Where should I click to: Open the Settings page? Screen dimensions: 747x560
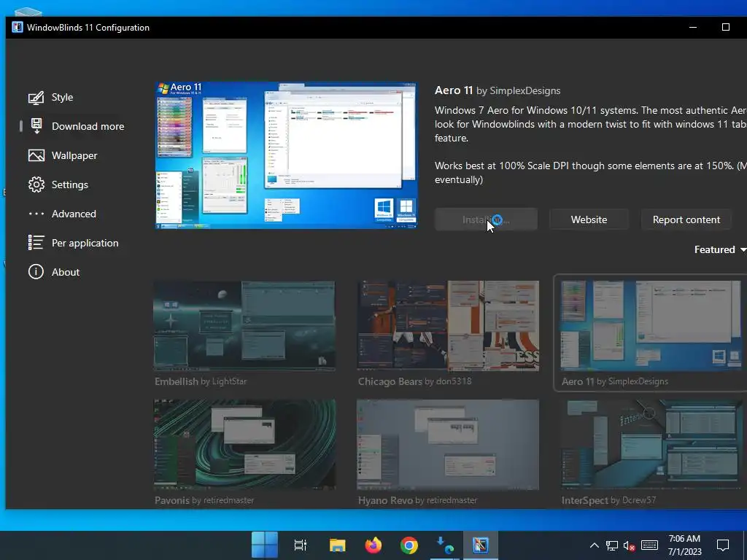[70, 184]
